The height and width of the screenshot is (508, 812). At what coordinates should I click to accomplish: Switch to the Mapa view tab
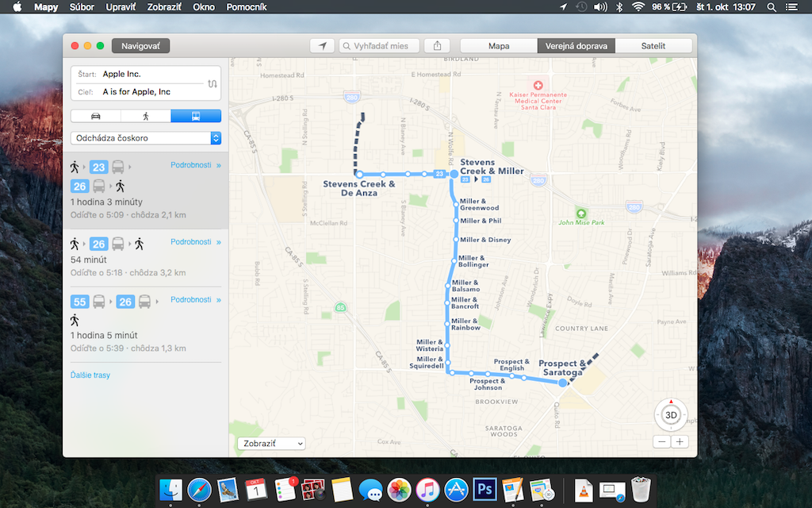point(499,45)
